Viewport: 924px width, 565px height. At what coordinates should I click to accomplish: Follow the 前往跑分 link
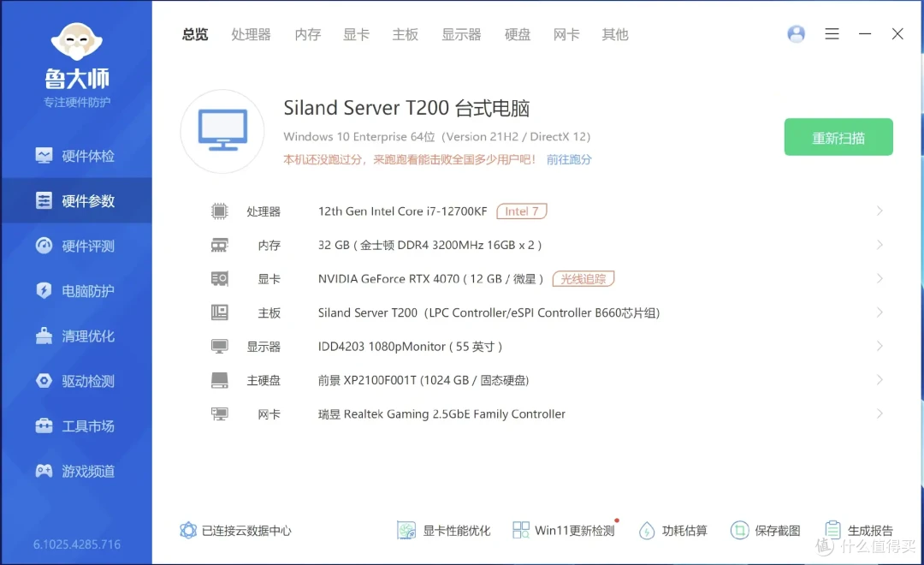click(x=569, y=159)
